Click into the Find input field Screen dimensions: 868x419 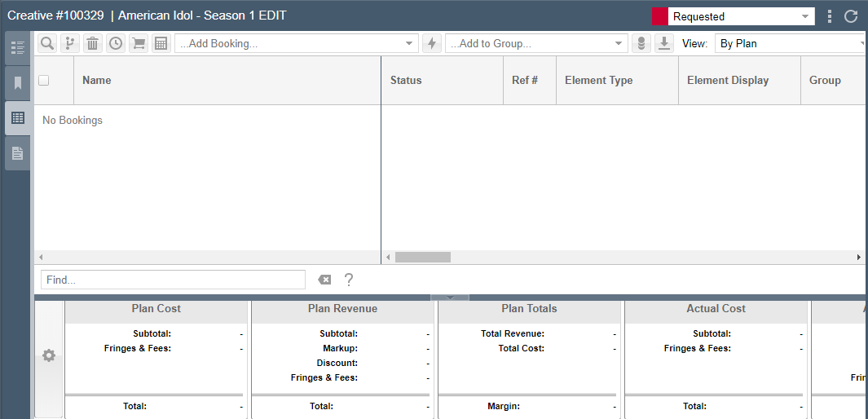tap(173, 280)
